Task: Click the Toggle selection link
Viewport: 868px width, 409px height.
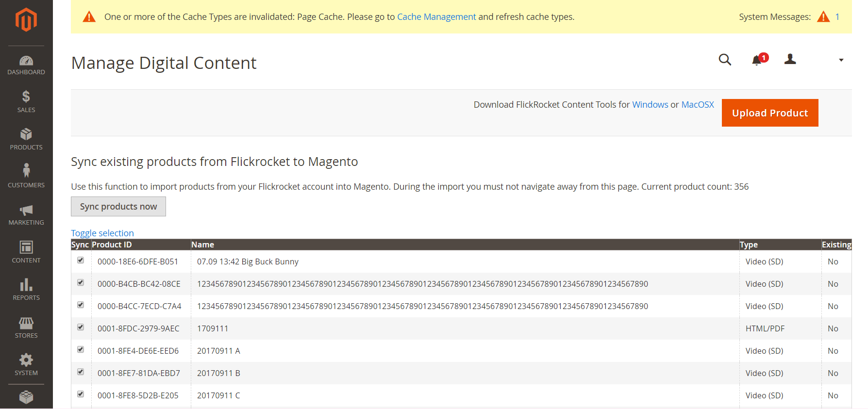Action: [x=102, y=233]
